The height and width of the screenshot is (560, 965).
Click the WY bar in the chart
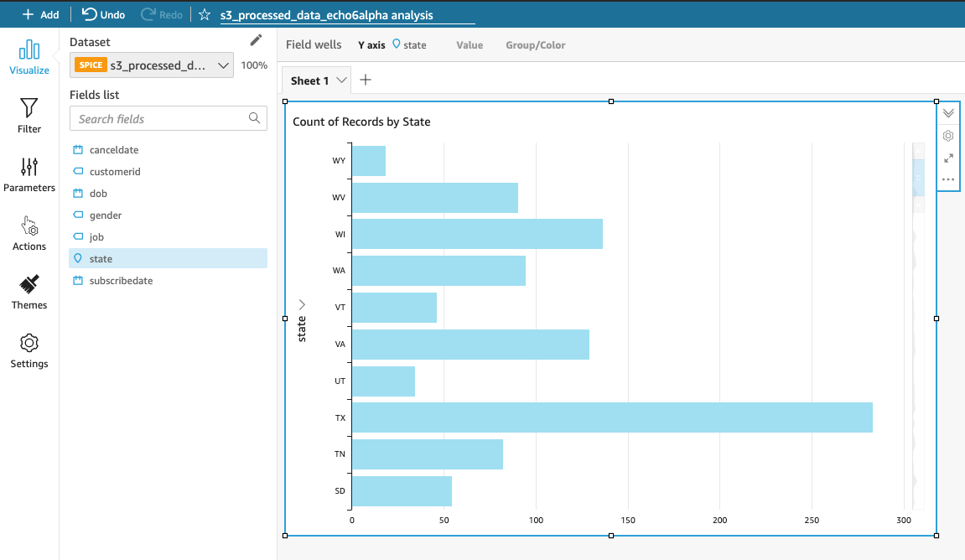coord(369,161)
